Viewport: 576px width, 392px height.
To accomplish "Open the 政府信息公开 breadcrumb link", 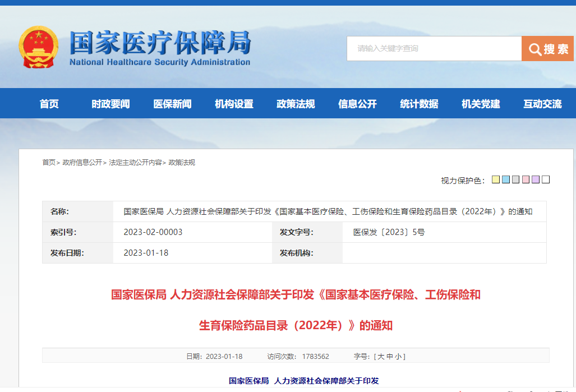I will coord(82,163).
